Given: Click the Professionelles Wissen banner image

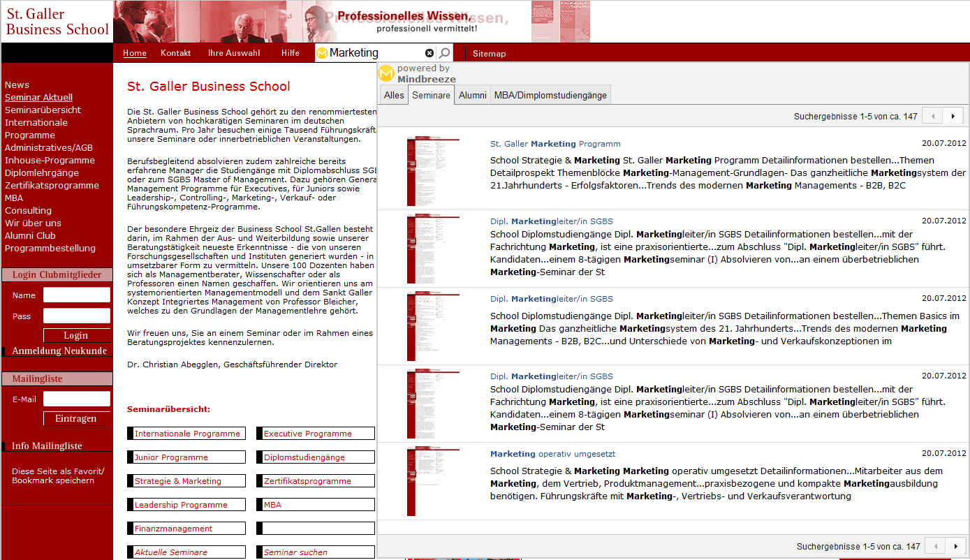Looking at the screenshot, I should point(352,22).
